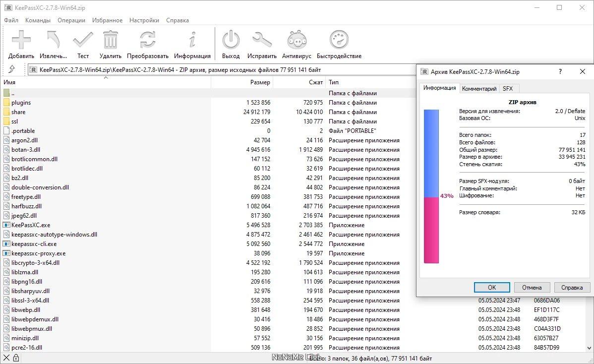The image size is (594, 364).
Task: Click the Информация (Info) toolbar icon
Action: click(x=192, y=41)
